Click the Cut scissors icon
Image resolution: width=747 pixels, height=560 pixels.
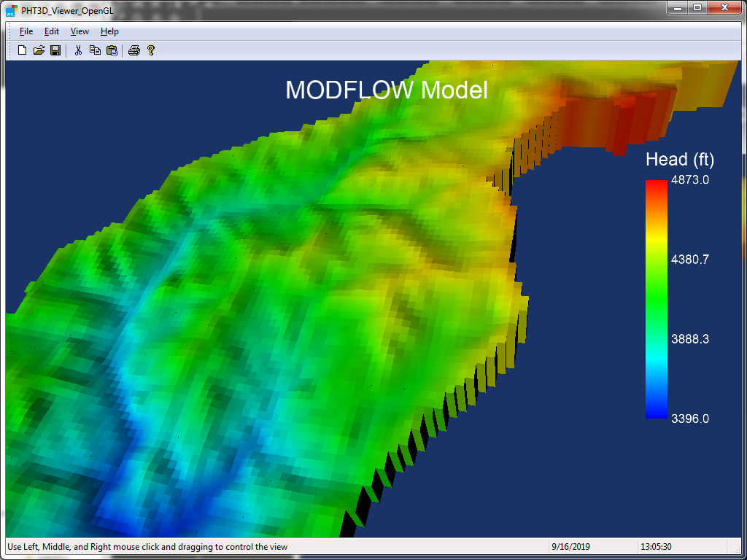(79, 50)
